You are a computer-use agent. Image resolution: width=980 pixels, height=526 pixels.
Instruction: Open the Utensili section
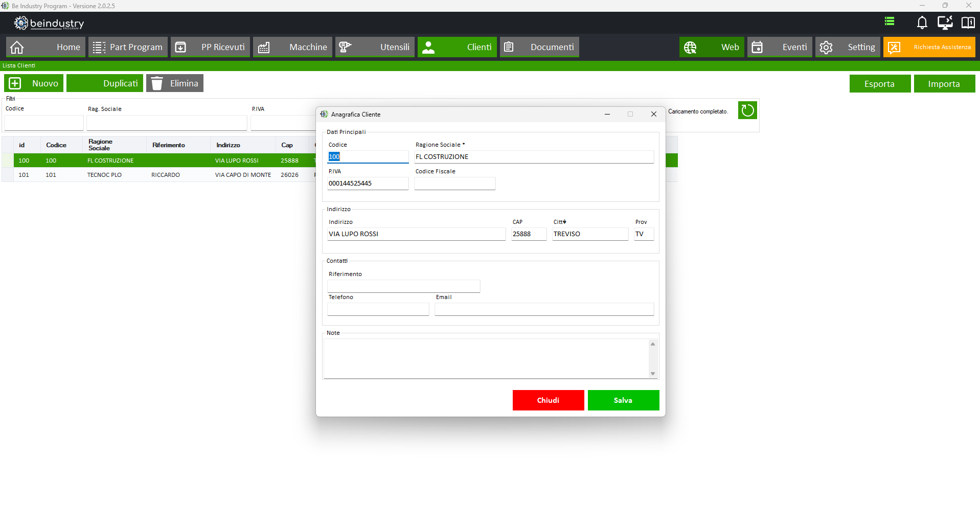click(x=375, y=47)
